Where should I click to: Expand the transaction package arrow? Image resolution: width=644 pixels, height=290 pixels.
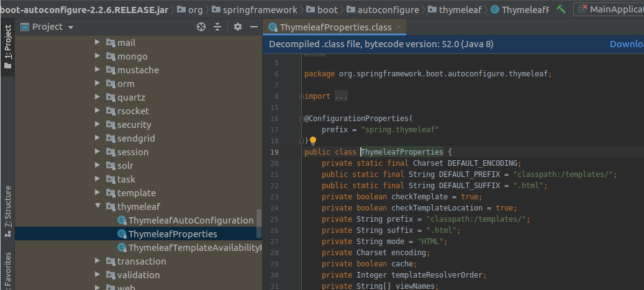click(x=98, y=261)
